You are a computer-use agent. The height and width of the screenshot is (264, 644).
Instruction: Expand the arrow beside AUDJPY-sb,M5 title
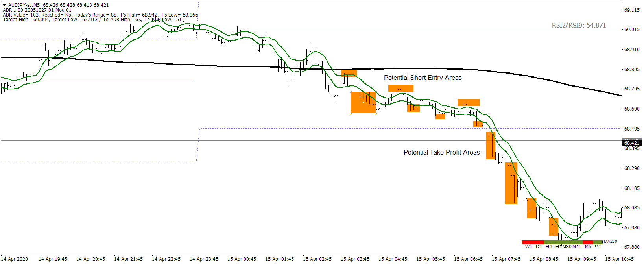pos(4,5)
